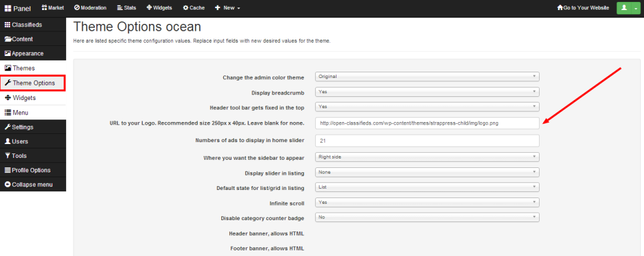Expand the admin color theme dropdown
This screenshot has width=644, height=256.
coord(426,77)
